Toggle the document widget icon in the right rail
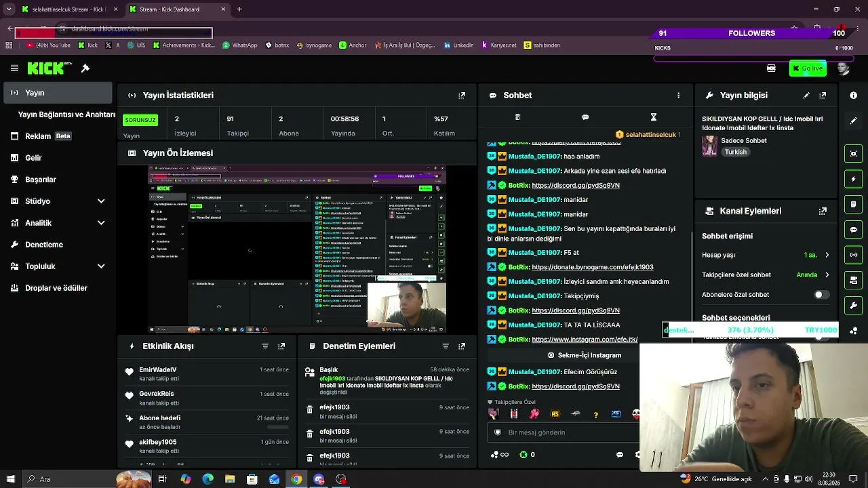This screenshot has width=868, height=488. click(x=854, y=204)
